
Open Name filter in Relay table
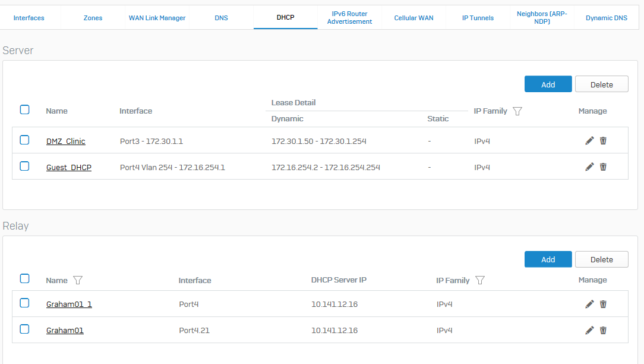tap(78, 280)
